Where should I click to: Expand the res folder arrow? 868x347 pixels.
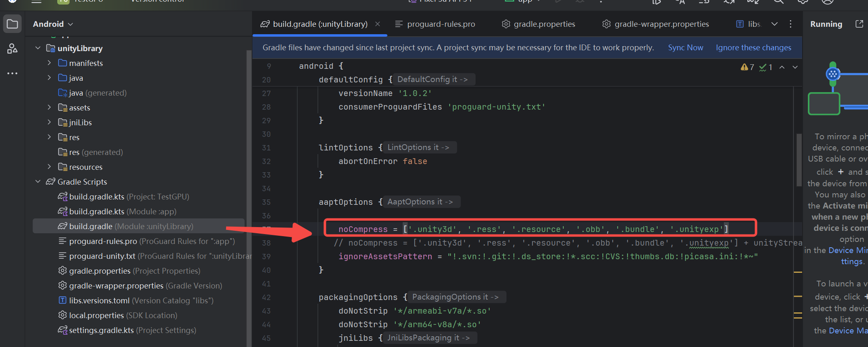coord(49,137)
